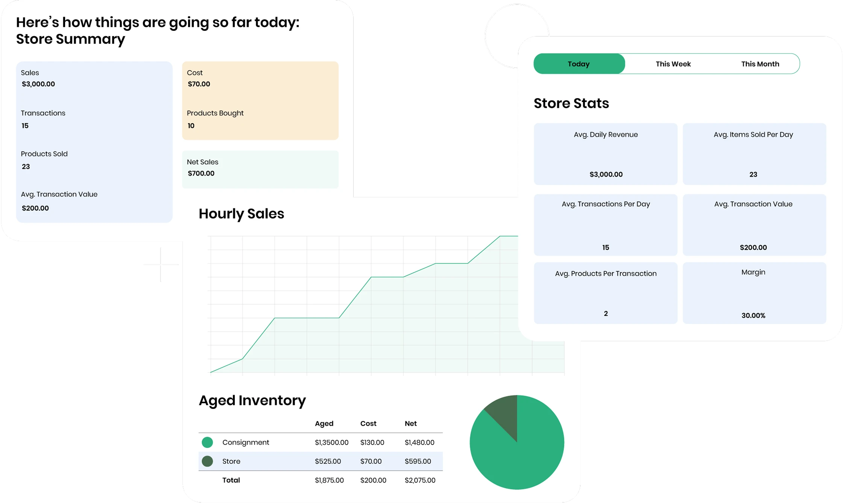Screen dimensions: 843x504
Task: Select the Consignment row in table
Action: click(320, 442)
